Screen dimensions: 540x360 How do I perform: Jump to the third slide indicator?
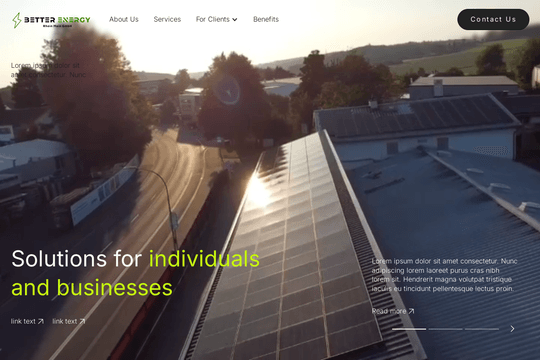tap(482, 329)
